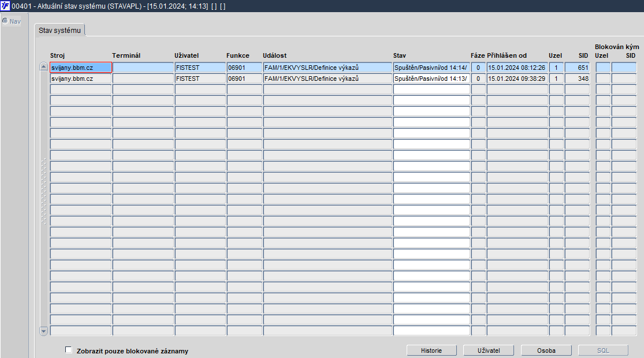Click the Uživatel button
Screen dimensions: 644x358
[x=489, y=350]
